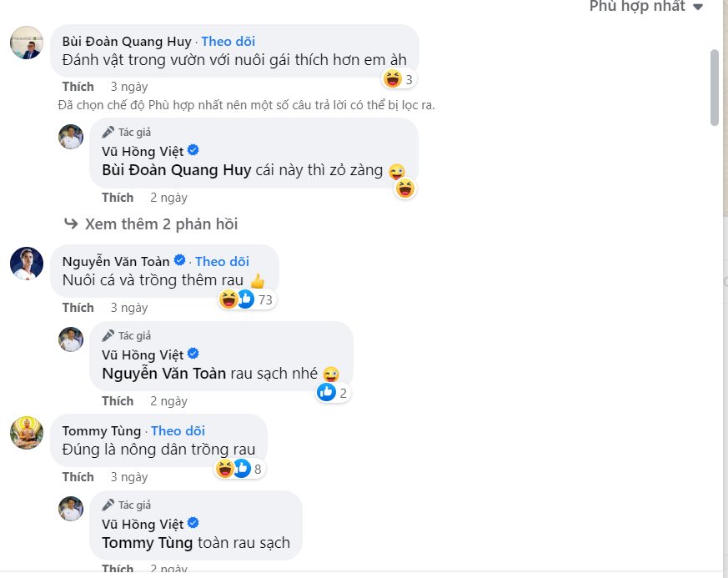Like Bùi Đoàn Quang Huy's comment with 'Thích'
Screen dimensions: 728x578
pos(78,87)
